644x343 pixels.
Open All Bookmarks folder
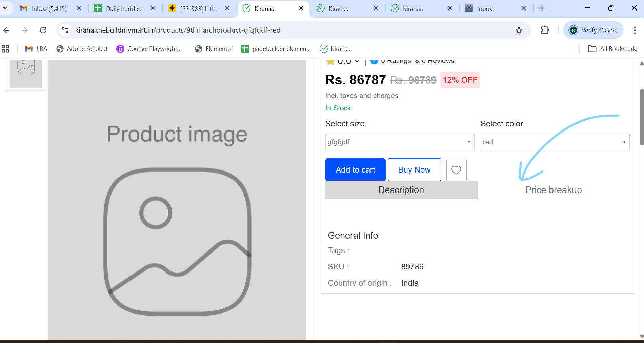[x=613, y=49]
